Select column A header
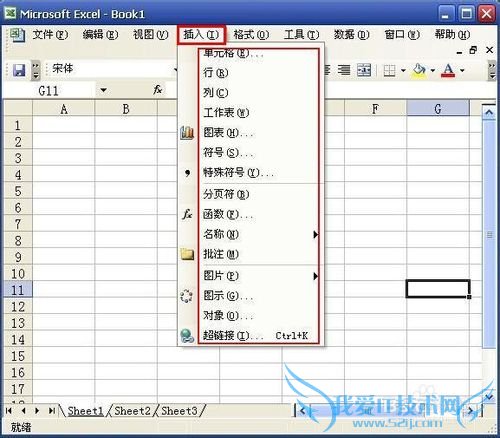 point(64,109)
